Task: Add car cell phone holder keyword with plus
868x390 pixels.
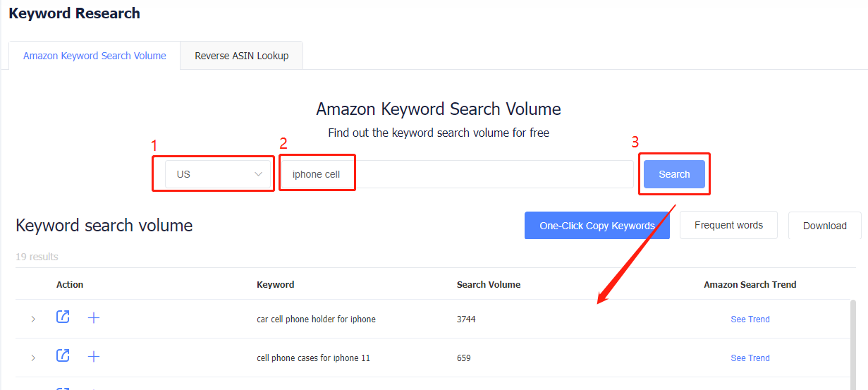Action: (x=94, y=318)
